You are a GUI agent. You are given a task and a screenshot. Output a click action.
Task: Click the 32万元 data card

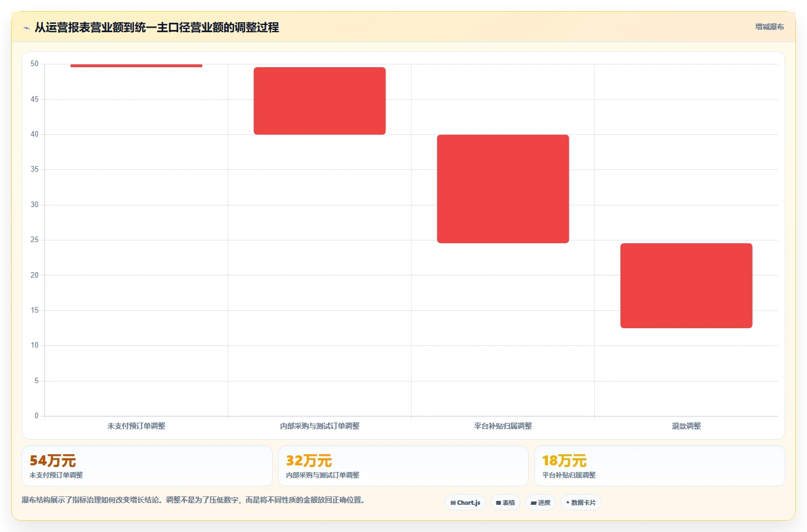click(403, 466)
